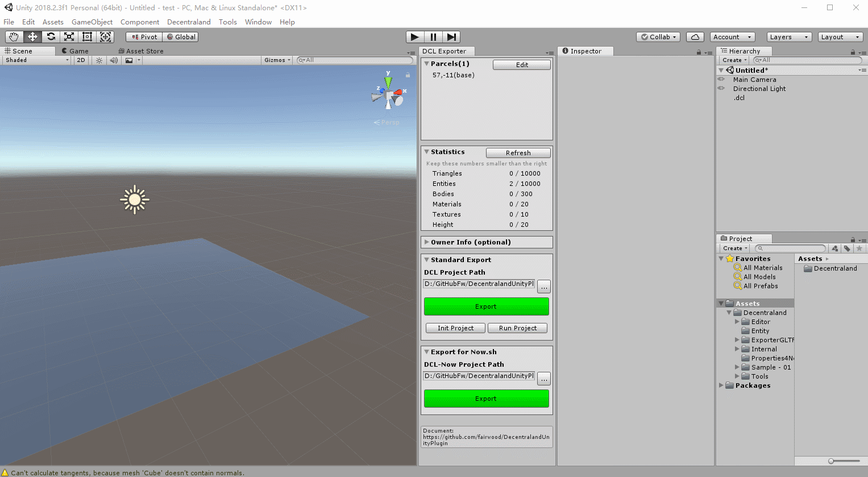Select the Directional Light sun in scene
Image resolution: width=868 pixels, height=477 pixels.
point(135,200)
